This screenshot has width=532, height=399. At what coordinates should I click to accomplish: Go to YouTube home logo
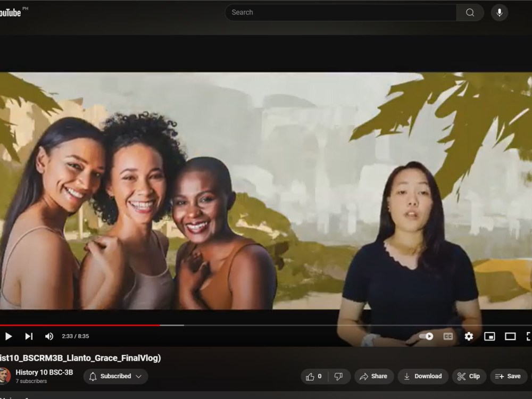11,13
